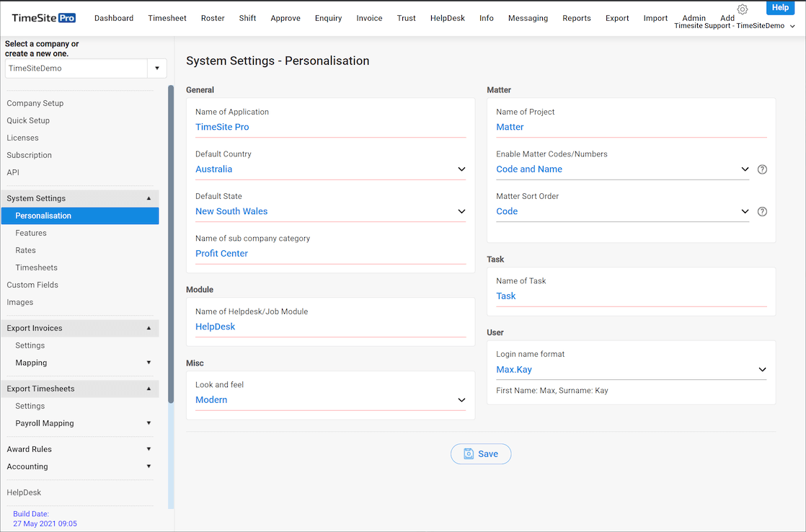Edit the Name of sub company category field

330,254
